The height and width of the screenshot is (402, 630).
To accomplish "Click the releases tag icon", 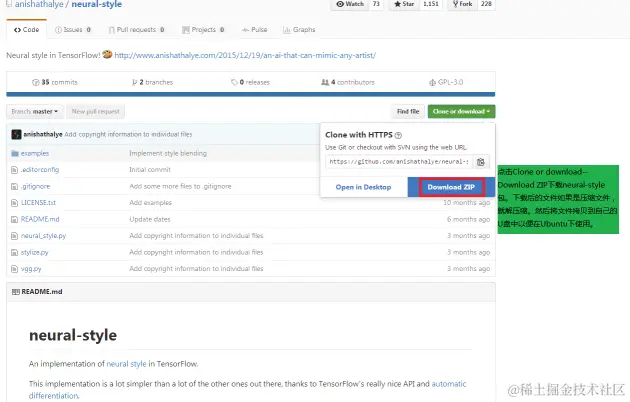I will [x=234, y=82].
